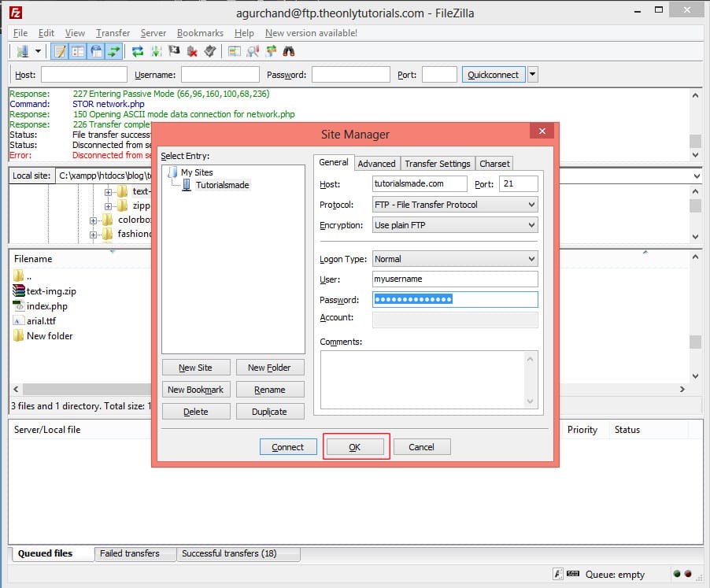Click the Process queue green arrows icon
Screen dimensions: 710x588
pyautogui.click(x=156, y=51)
